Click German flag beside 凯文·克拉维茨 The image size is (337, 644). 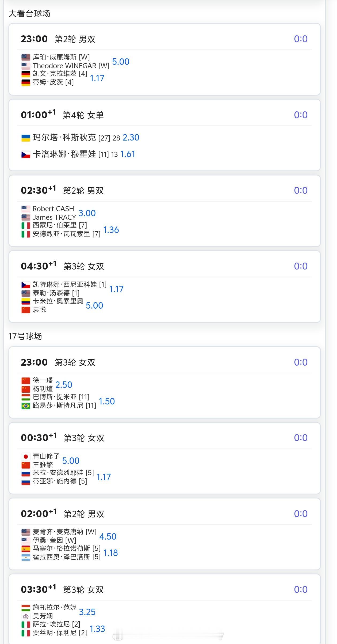pyautogui.click(x=26, y=74)
